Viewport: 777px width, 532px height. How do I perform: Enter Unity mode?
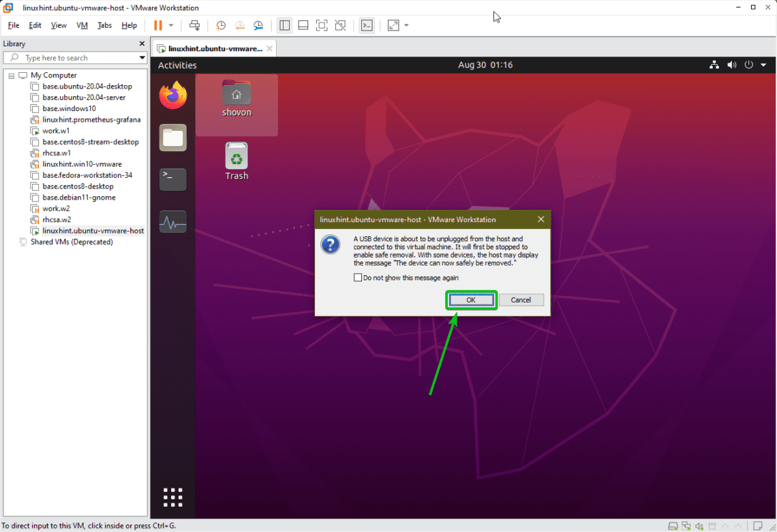click(340, 25)
